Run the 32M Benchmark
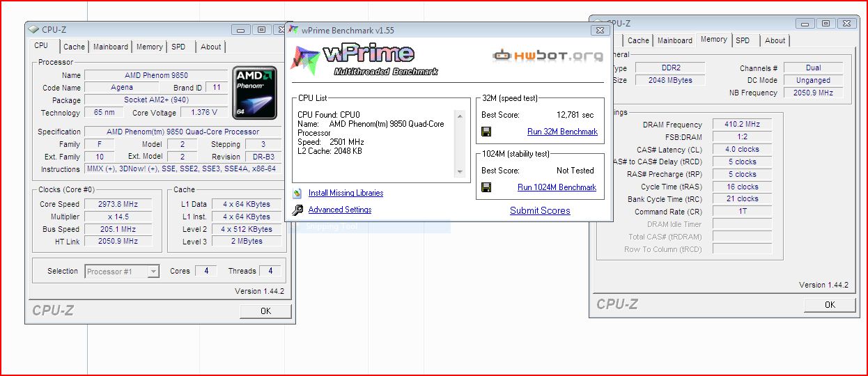 562,132
